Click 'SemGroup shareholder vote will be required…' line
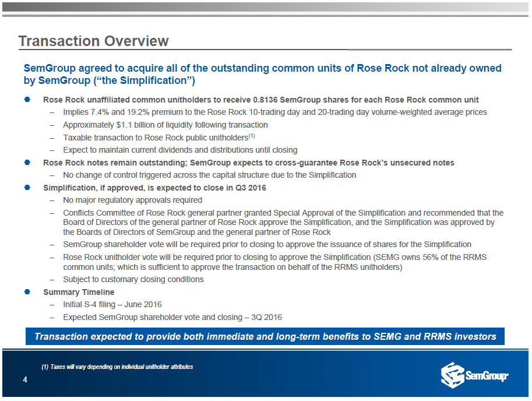Viewport: 532px width, 401px height. pos(267,245)
